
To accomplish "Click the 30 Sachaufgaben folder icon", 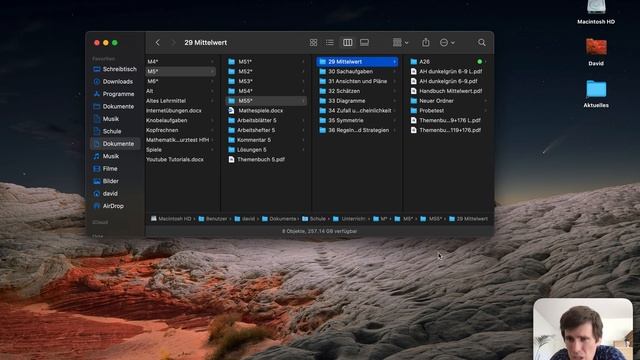I will pyautogui.click(x=322, y=71).
